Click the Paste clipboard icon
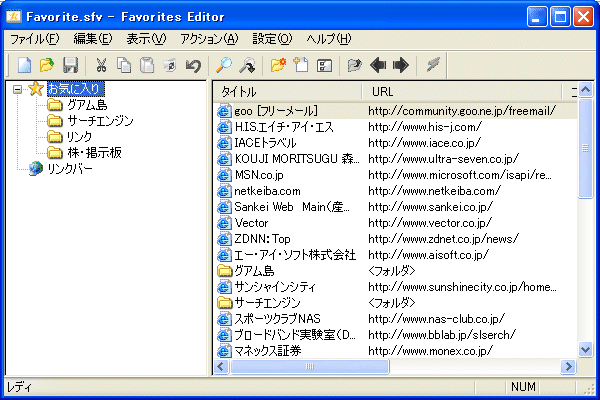Viewport: 600px width, 400px height. 147,65
